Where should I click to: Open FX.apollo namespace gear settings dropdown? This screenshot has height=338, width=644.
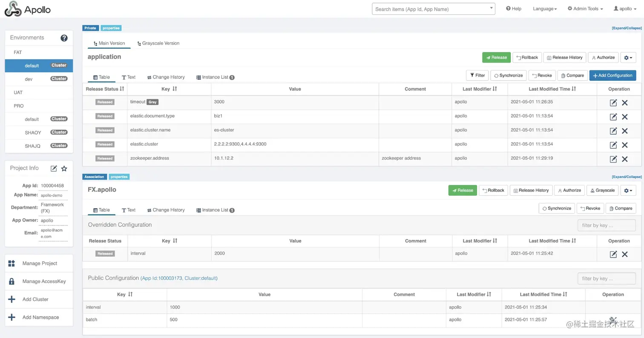628,191
